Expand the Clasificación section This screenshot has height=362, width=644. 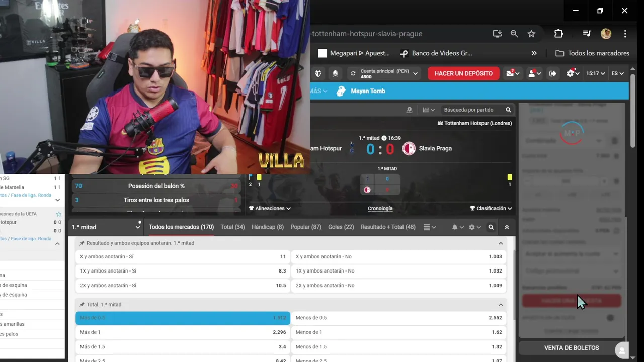[491, 208]
